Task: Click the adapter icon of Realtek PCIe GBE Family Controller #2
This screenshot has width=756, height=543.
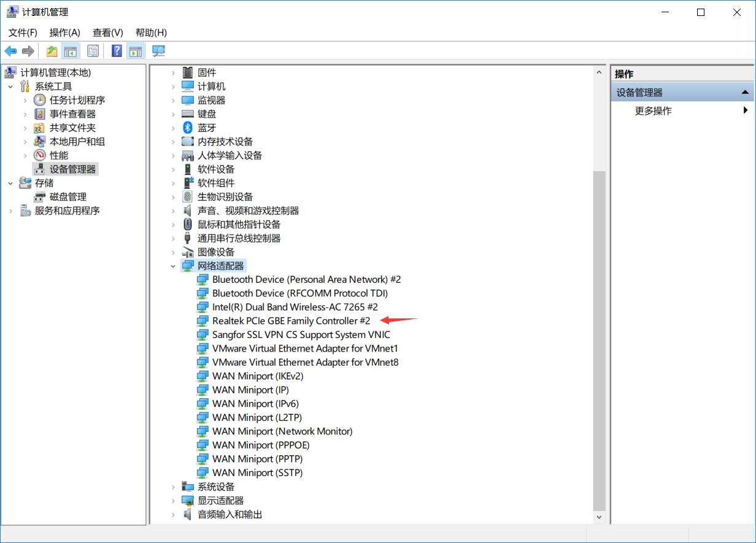Action: click(x=202, y=321)
